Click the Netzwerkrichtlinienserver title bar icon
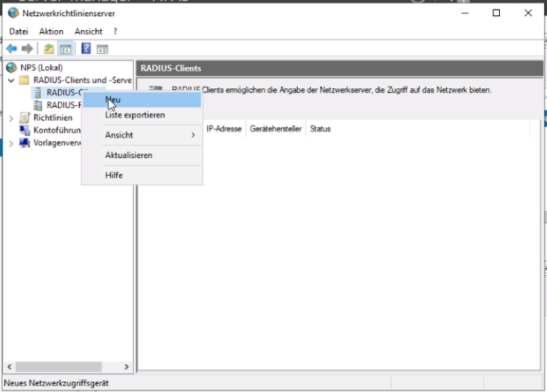Image resolution: width=547 pixels, height=392 pixels. tap(13, 13)
